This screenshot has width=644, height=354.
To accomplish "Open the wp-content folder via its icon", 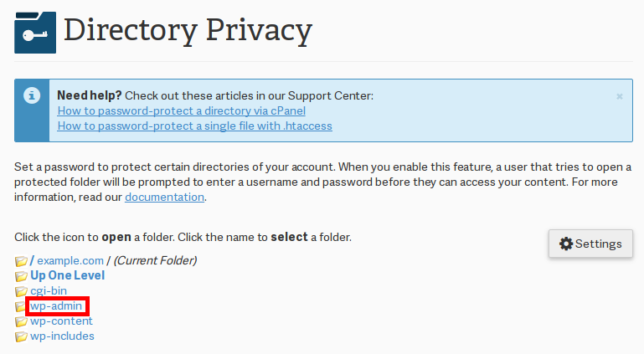I will [21, 322].
